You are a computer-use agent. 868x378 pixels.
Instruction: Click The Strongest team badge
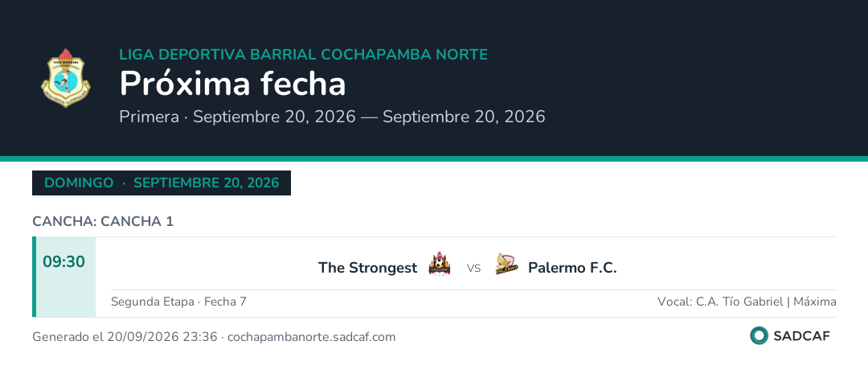(x=440, y=263)
